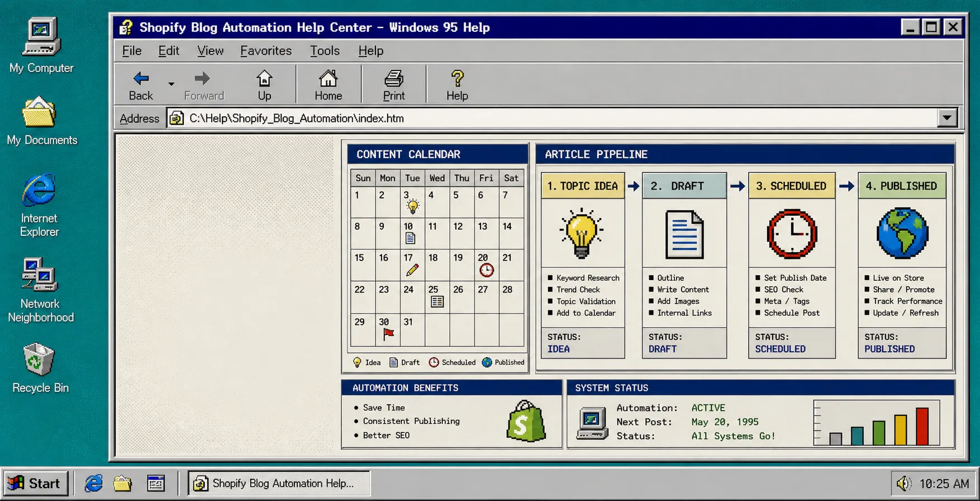Click the Shopify bag icon
The height and width of the screenshot is (501, 980).
pos(526,421)
